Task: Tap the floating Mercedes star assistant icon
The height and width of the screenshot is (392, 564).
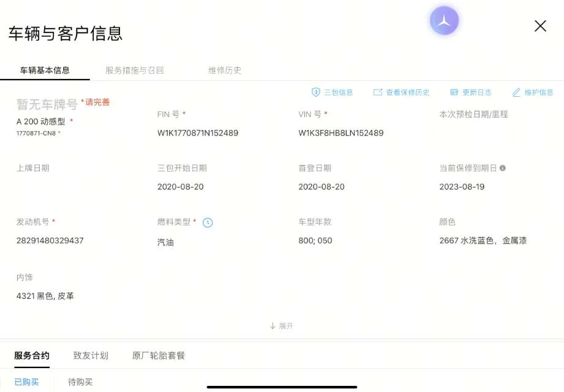Action: tap(444, 21)
